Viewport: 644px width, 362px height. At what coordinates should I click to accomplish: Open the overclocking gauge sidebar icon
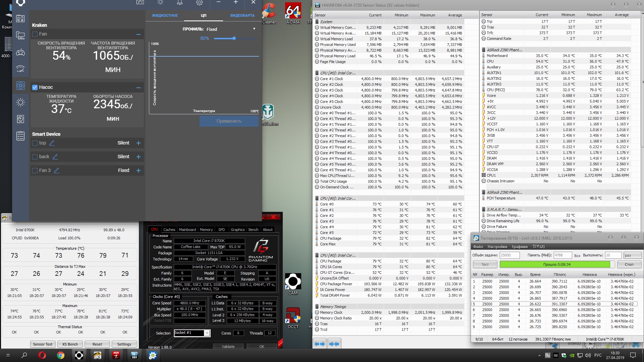click(20, 69)
